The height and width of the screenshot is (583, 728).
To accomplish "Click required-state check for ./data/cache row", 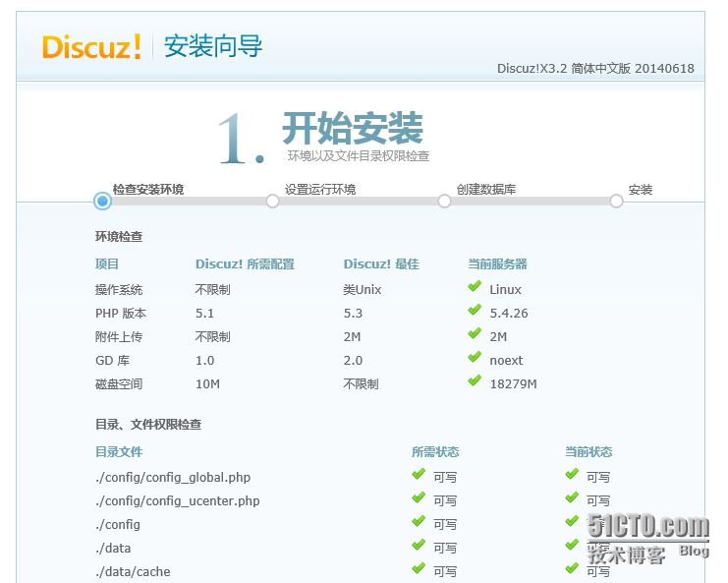I will click(419, 568).
